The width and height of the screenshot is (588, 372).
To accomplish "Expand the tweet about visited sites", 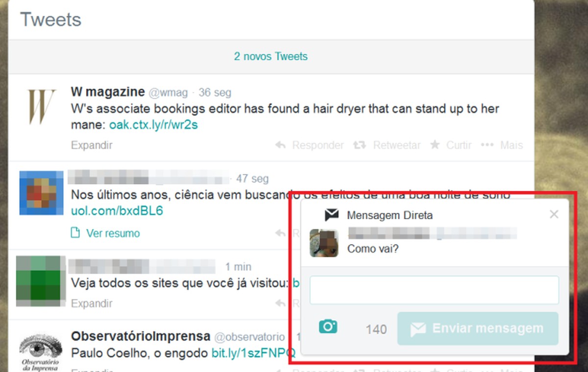I will coord(91,303).
